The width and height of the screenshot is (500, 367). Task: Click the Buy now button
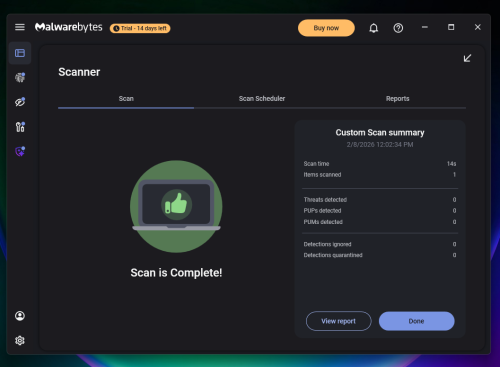326,28
